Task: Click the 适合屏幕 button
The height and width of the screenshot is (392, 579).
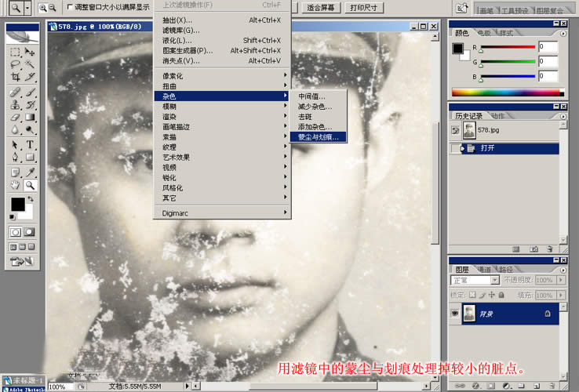Action: [x=320, y=8]
